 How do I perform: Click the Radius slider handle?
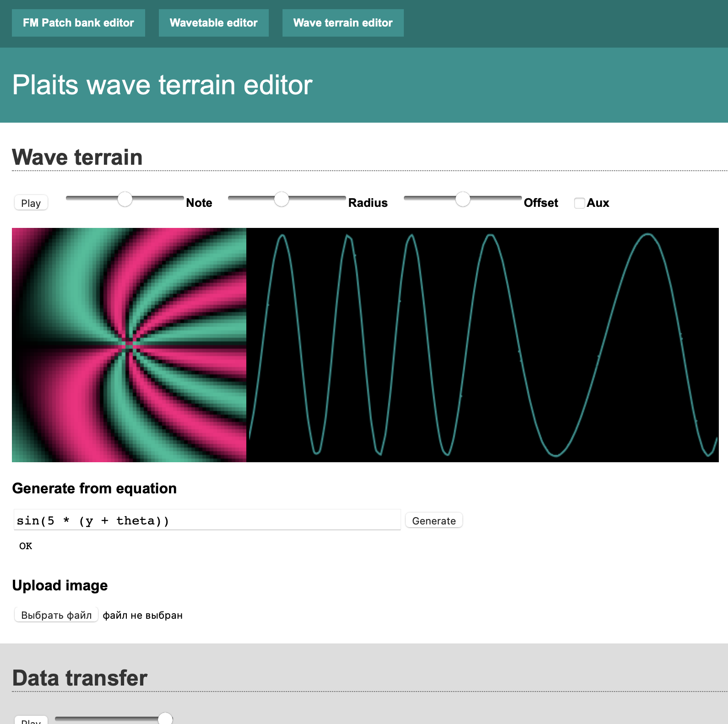282,199
